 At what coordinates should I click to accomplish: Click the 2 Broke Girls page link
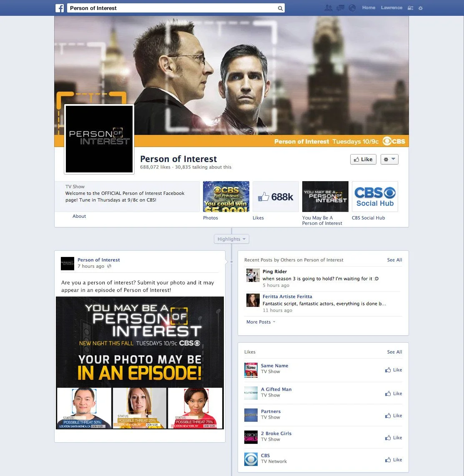[x=276, y=434]
